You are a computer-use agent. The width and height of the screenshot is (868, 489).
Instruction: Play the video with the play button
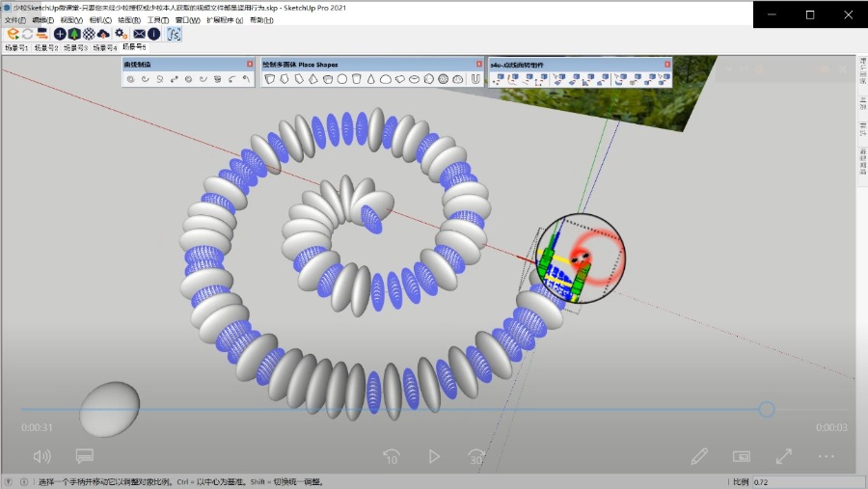[x=434, y=456]
